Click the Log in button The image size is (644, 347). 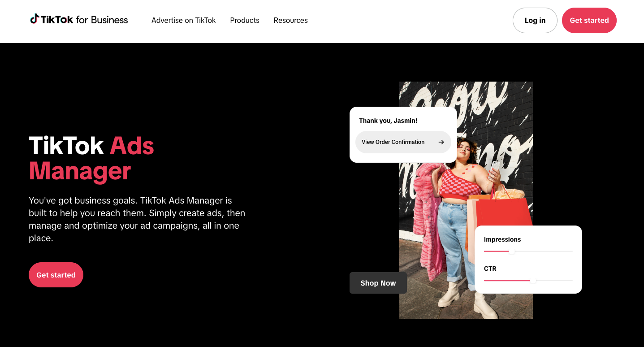tap(535, 20)
